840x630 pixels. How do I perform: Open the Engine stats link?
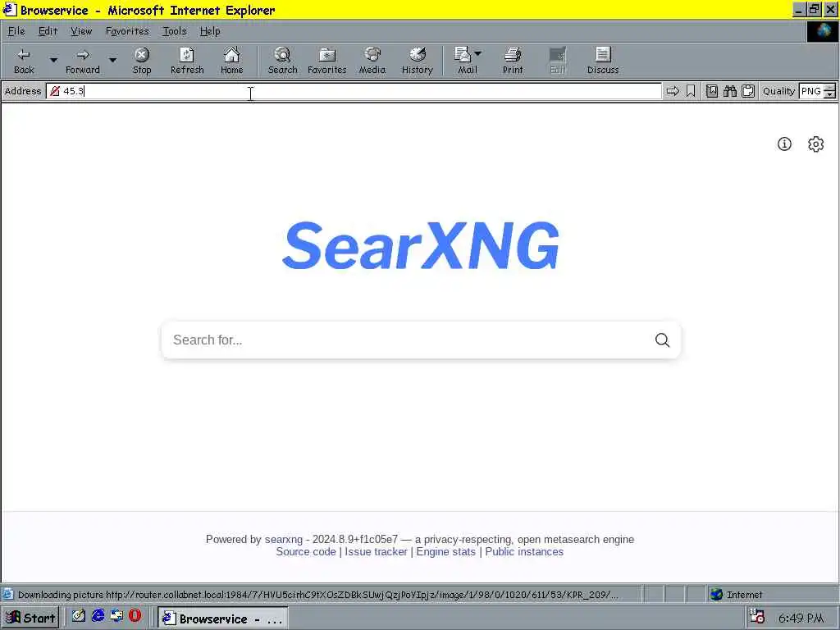pyautogui.click(x=445, y=552)
